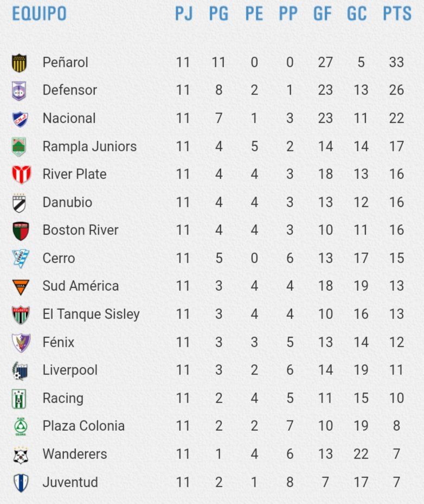Screen dimensions: 424x504
Task: Click the Juventud blue shield icon
Action: pyautogui.click(x=21, y=483)
